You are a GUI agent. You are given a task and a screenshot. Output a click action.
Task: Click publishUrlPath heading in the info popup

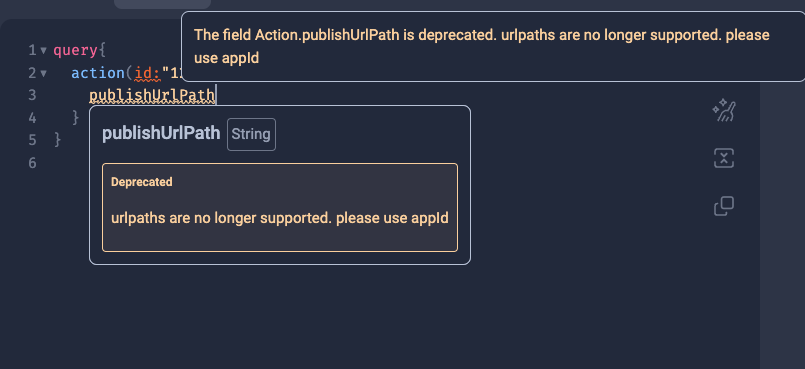pyautogui.click(x=161, y=133)
